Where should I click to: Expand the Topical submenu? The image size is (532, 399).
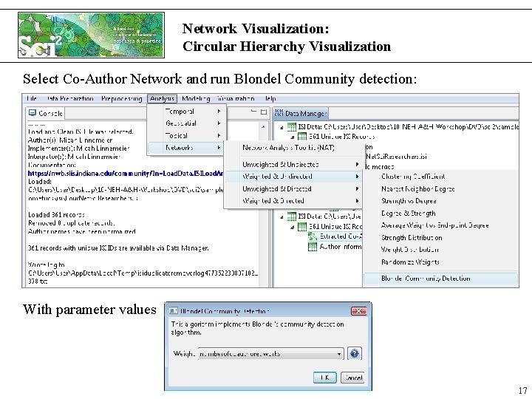click(187, 135)
